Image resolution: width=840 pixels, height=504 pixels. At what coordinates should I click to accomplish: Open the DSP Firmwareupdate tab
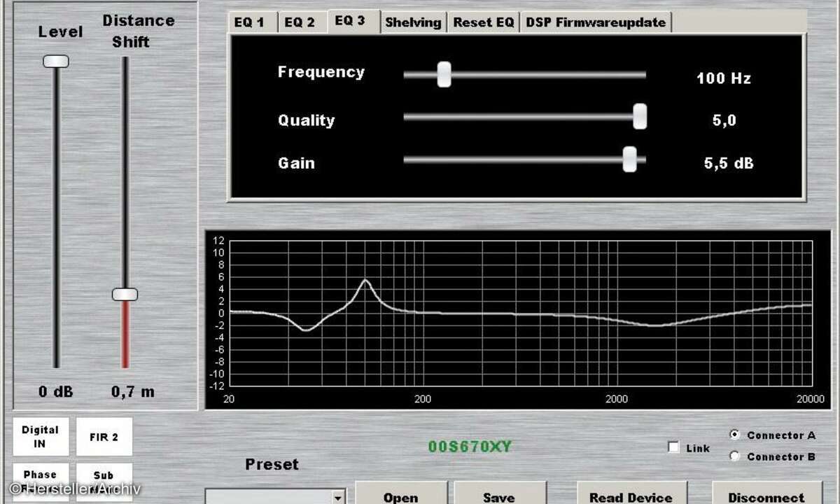click(596, 22)
